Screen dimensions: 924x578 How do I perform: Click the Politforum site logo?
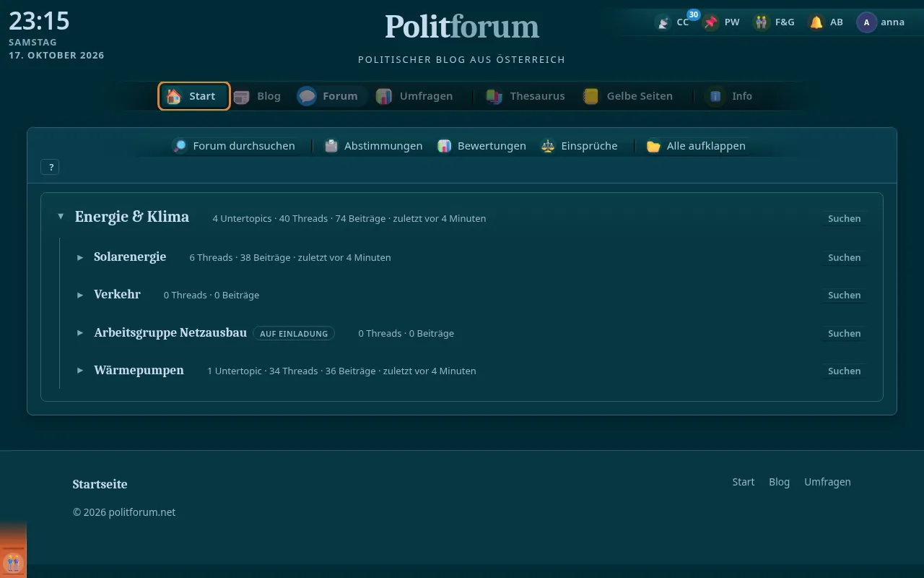coord(462,27)
